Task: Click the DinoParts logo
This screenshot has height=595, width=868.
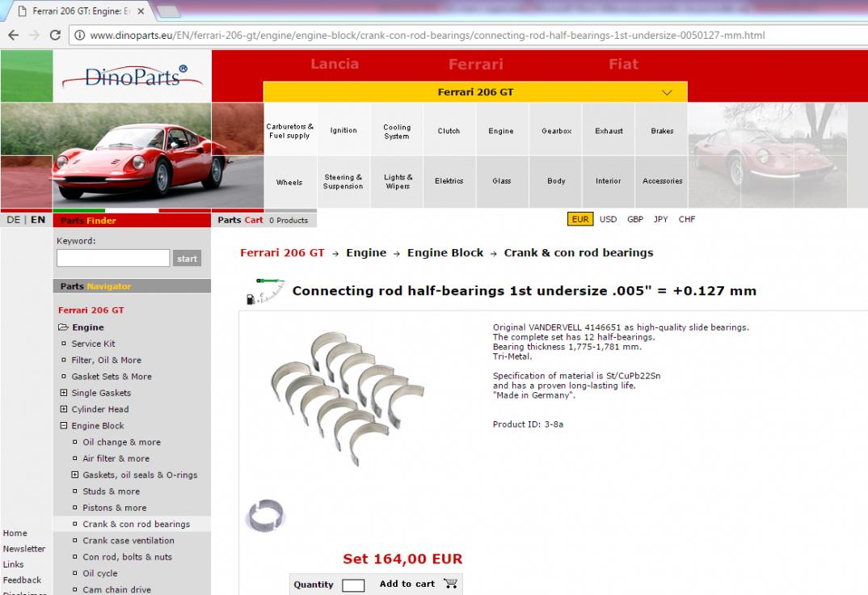Action: pos(133,76)
